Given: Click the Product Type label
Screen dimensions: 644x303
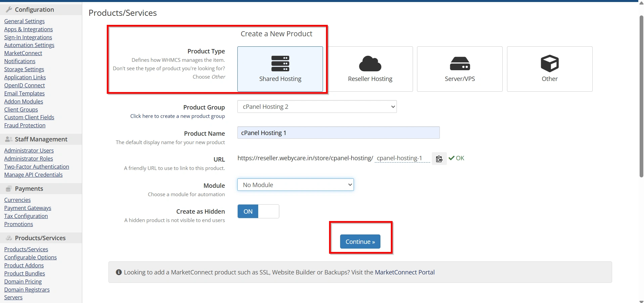Looking at the screenshot, I should coord(206,51).
